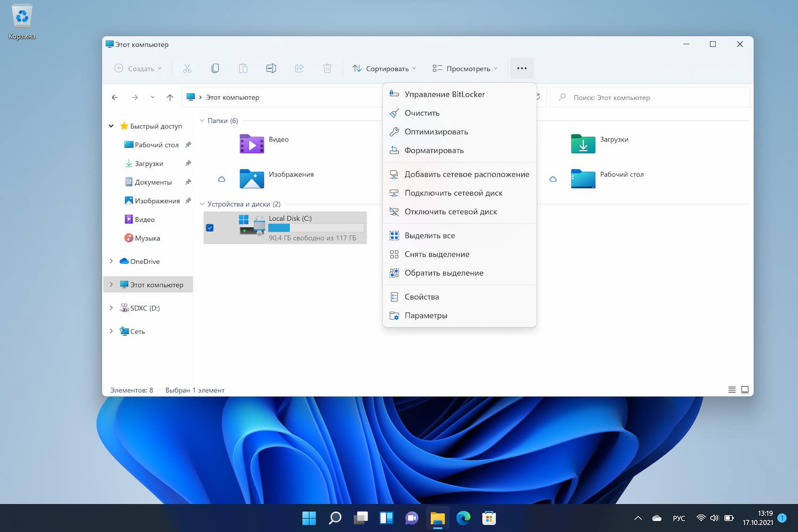Select Форматировать from the menu

434,151
